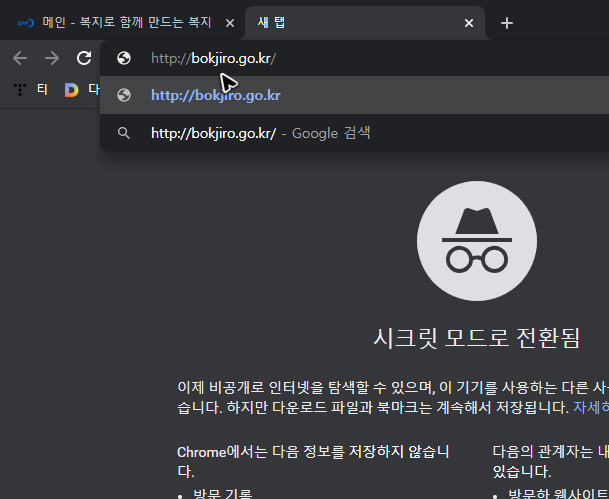
Task: Open a new tab with the plus button
Action: point(507,23)
